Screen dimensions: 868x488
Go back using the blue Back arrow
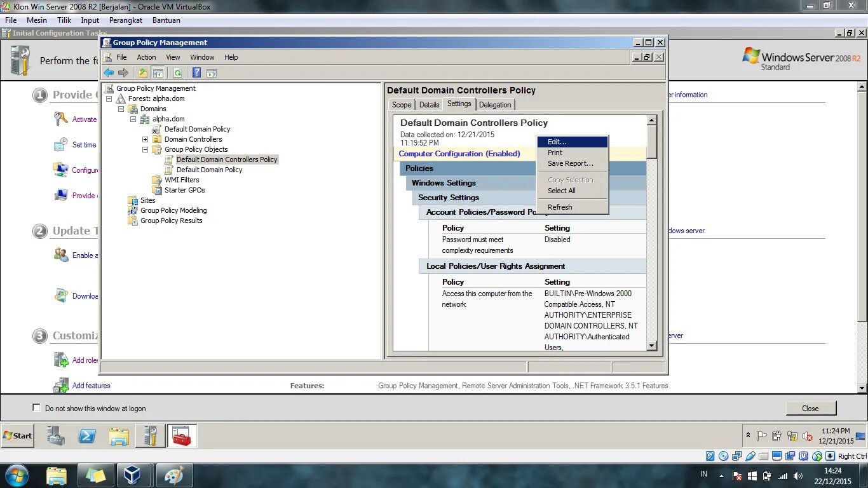tap(109, 73)
